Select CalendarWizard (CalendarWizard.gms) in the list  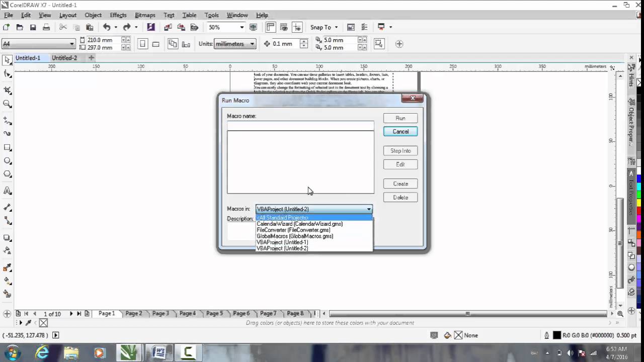click(x=314, y=224)
